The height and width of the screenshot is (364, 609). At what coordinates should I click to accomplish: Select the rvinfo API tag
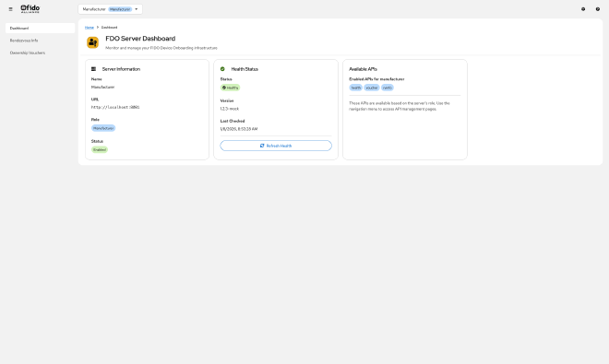(x=388, y=88)
